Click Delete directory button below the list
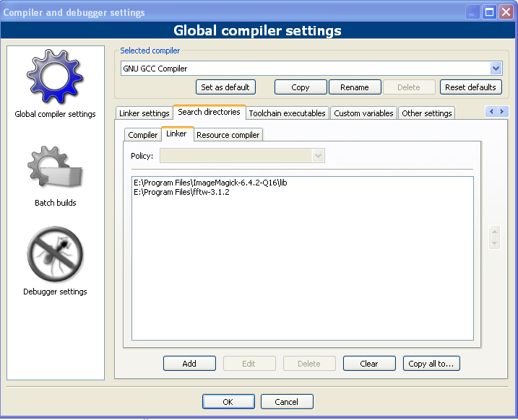 (309, 363)
